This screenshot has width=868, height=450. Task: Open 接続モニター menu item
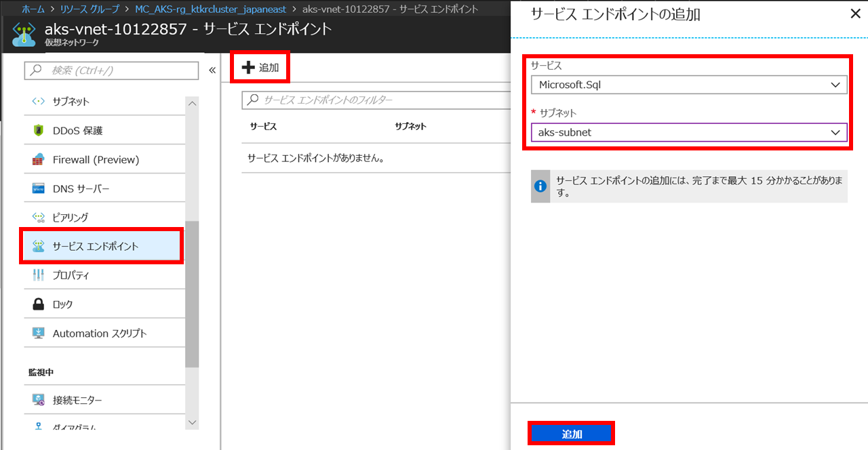[104, 400]
